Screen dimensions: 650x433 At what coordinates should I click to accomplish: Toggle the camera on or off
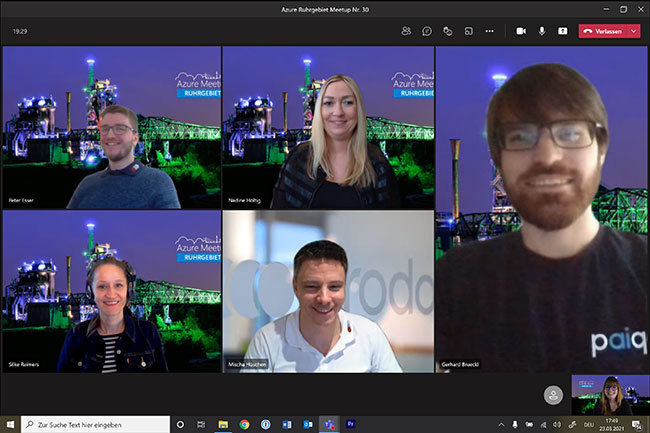point(521,31)
